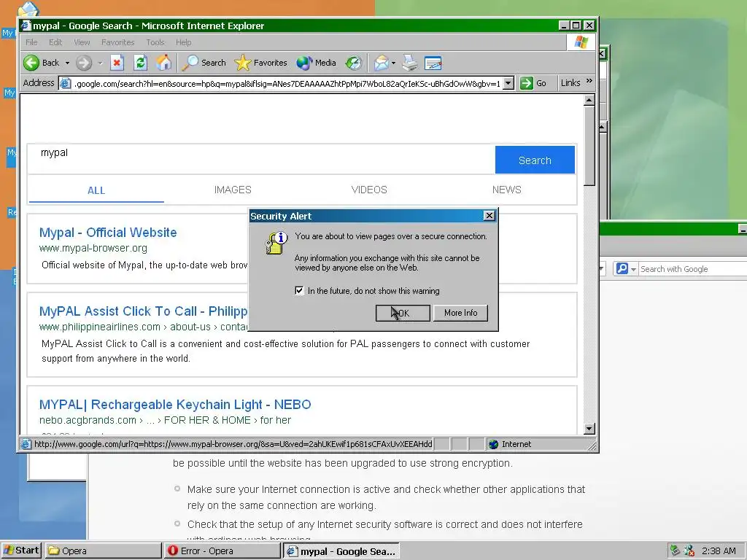Stop page loading with red X icon

(x=117, y=63)
